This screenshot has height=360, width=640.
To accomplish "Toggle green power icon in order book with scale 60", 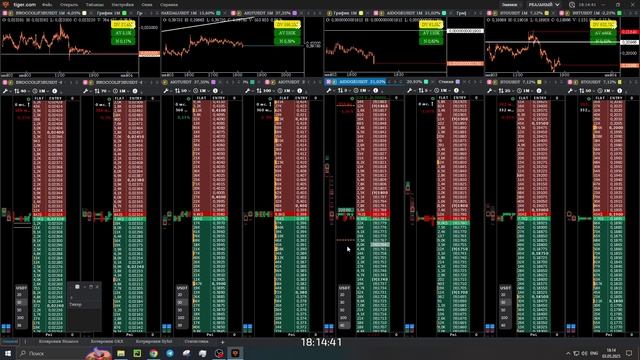I will click(29, 99).
